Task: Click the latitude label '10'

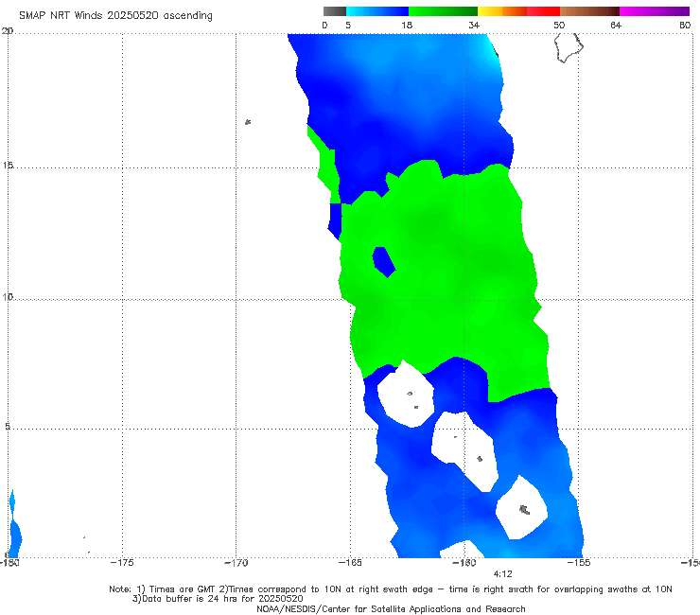Action: 8,297
